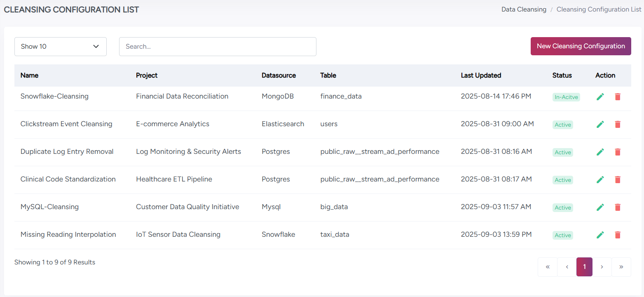Click the New Cleansing Configuration button
The image size is (644, 297).
pyautogui.click(x=581, y=46)
